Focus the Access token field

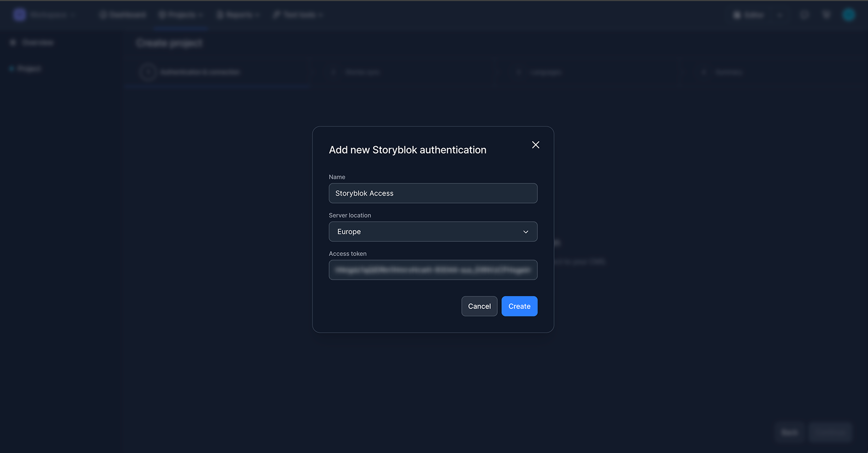(x=433, y=270)
